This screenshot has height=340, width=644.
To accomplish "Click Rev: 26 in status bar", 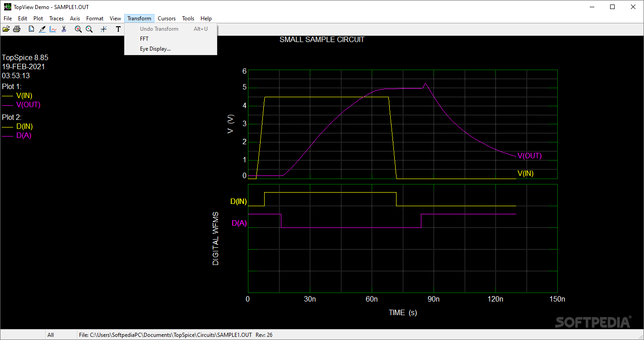I will (264, 335).
